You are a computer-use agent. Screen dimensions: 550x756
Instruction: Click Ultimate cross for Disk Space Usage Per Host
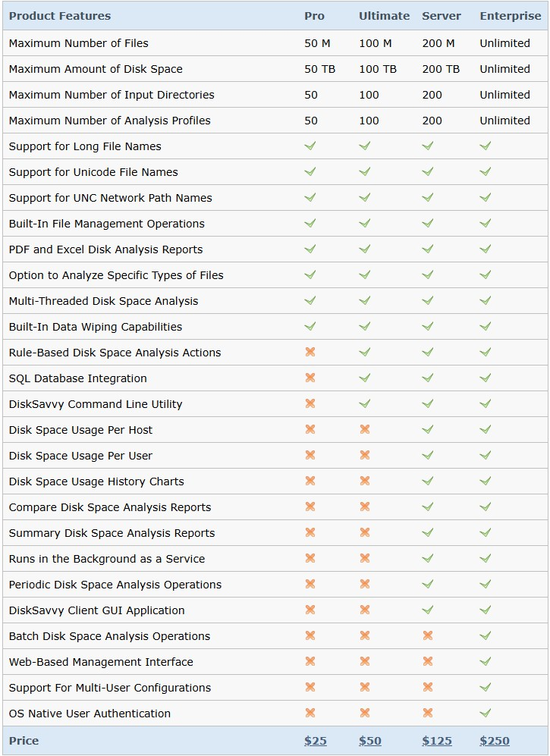(365, 430)
